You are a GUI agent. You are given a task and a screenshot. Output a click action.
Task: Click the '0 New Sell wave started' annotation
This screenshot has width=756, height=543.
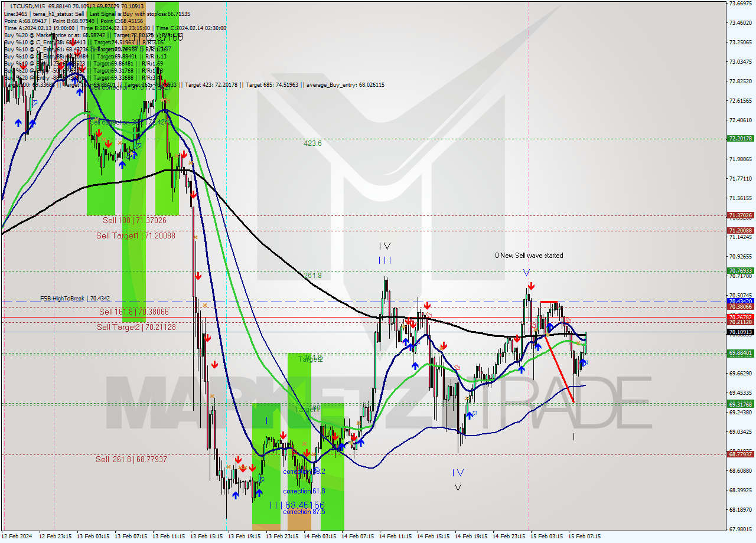pyautogui.click(x=529, y=256)
